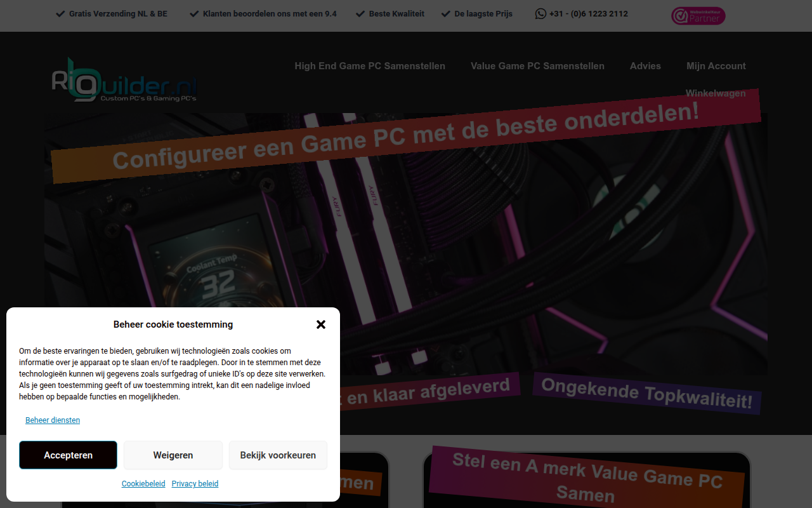This screenshot has height=508, width=812.
Task: Click 'Beste Kwaliteit' text in top bar
Action: click(x=396, y=13)
